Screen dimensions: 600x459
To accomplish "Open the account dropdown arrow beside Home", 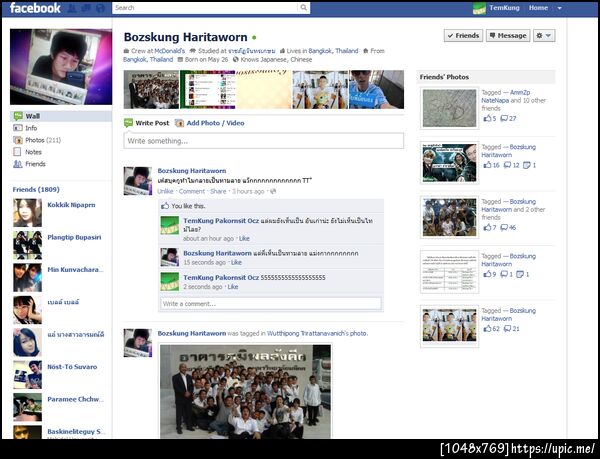I will click(x=559, y=8).
